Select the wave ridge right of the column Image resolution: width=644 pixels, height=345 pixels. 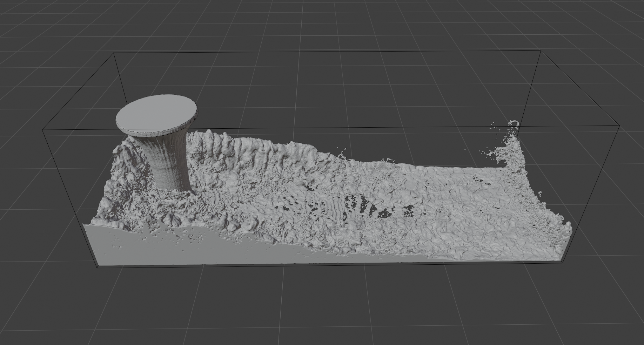[224, 147]
